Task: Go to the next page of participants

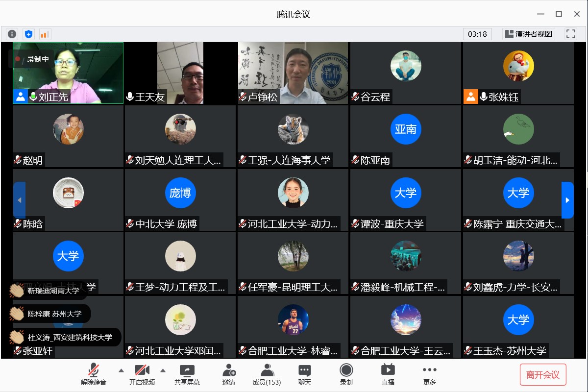Action: click(567, 200)
